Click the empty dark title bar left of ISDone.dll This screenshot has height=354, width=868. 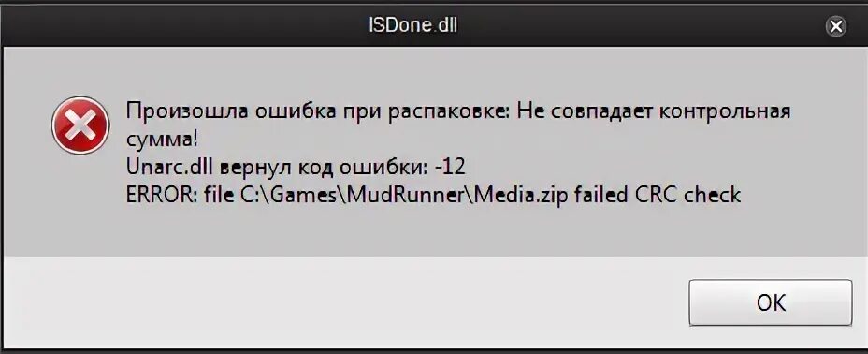click(x=182, y=25)
